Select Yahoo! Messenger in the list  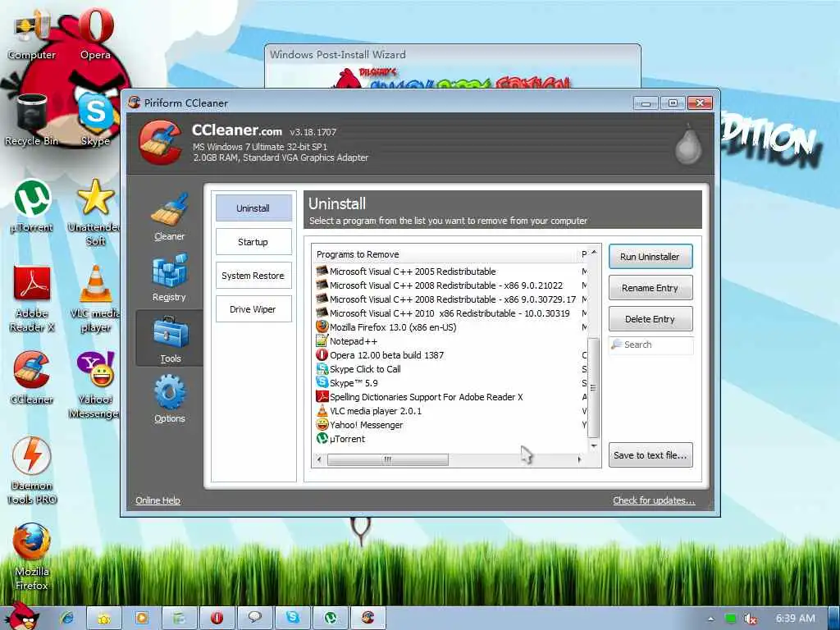(x=450, y=425)
